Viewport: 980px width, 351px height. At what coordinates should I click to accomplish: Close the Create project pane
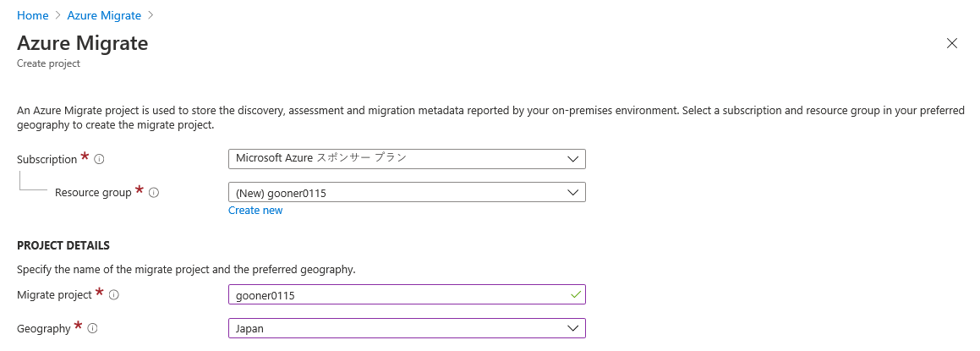coord(952,44)
